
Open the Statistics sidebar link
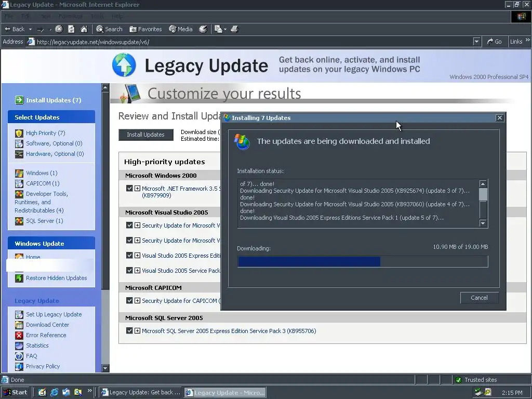32,345
